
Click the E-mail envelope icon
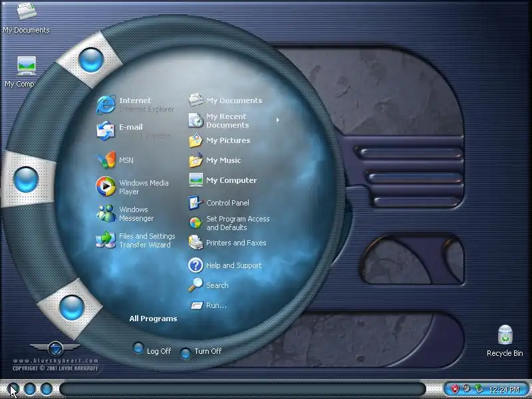(106, 130)
